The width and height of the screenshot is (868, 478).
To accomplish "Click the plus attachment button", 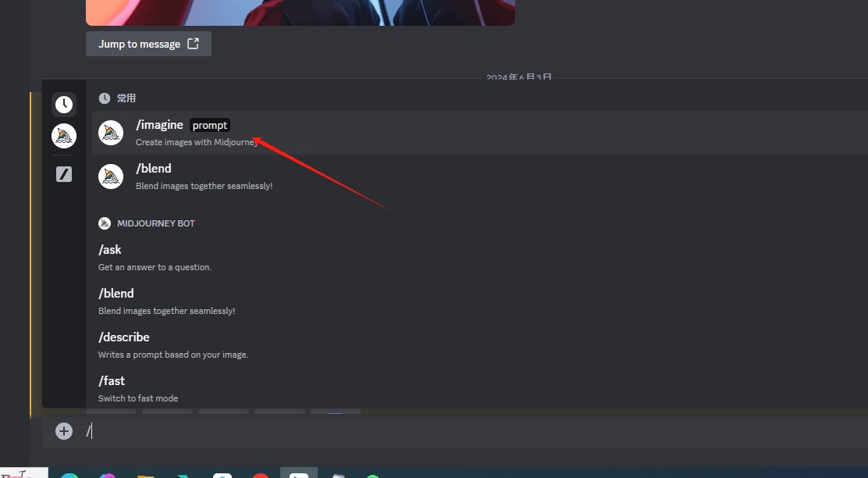I will coord(64,431).
